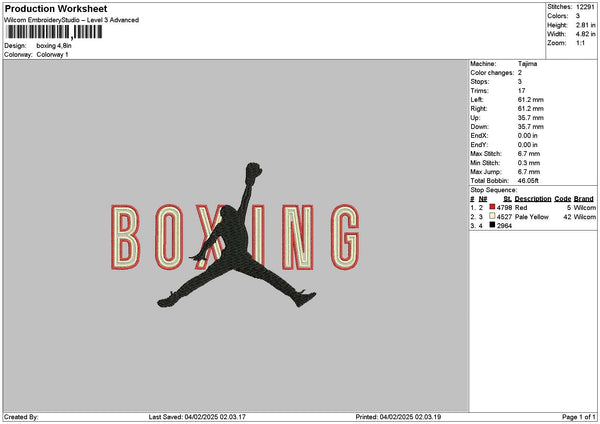Click the Last Saved timestamp
The width and height of the screenshot is (600, 424).
[197, 417]
